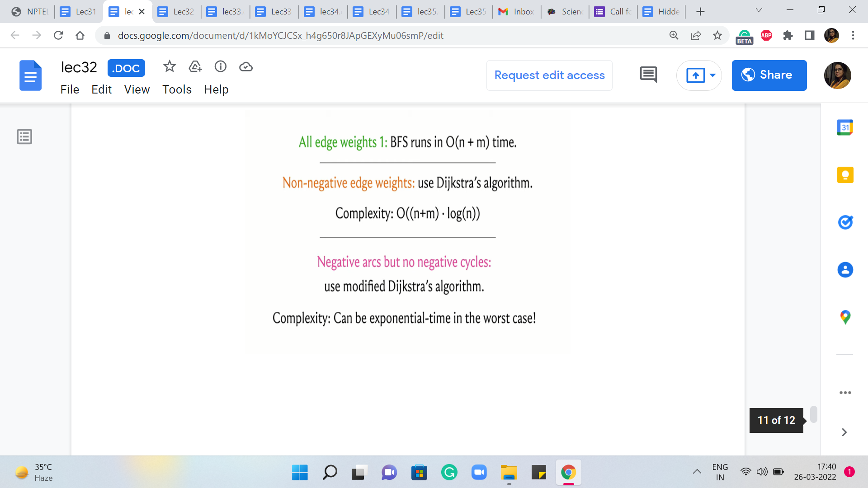868x488 pixels.
Task: Switch to the Lec31 browser tab
Action: [79, 12]
